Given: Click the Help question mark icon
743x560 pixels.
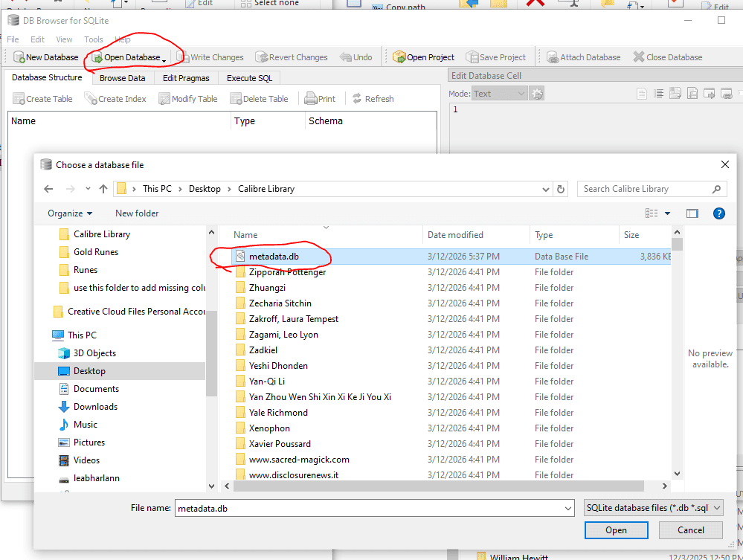Looking at the screenshot, I should 718,213.
